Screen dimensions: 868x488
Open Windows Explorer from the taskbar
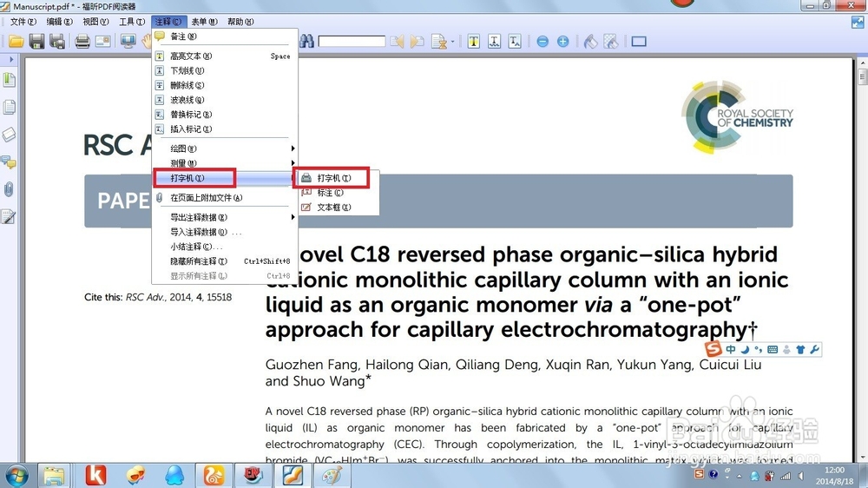click(x=54, y=476)
